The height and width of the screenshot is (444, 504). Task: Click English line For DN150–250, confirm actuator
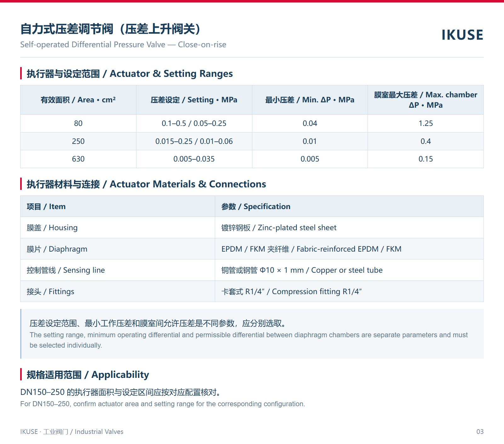(163, 404)
